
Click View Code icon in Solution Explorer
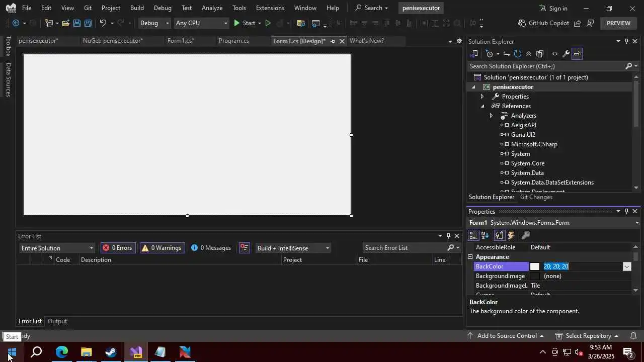coord(554,54)
